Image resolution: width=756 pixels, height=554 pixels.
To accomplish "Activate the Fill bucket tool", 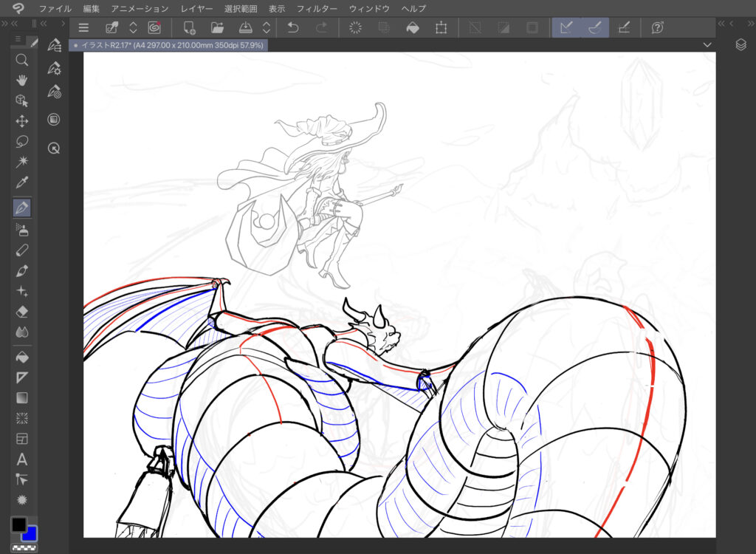I will click(x=22, y=357).
